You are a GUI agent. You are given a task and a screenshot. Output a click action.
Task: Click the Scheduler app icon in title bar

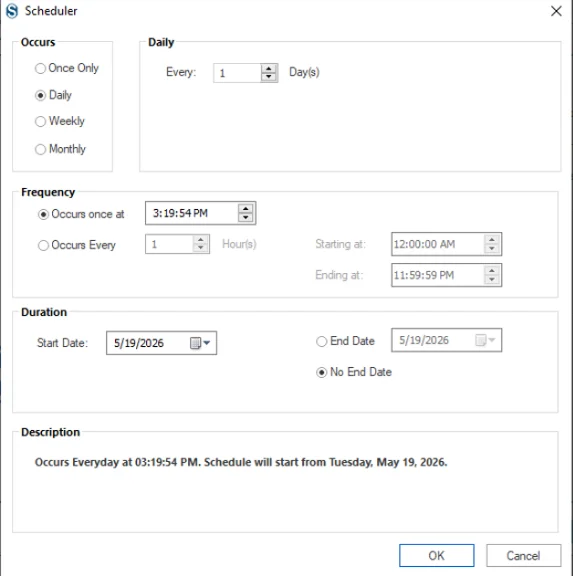[12, 11]
